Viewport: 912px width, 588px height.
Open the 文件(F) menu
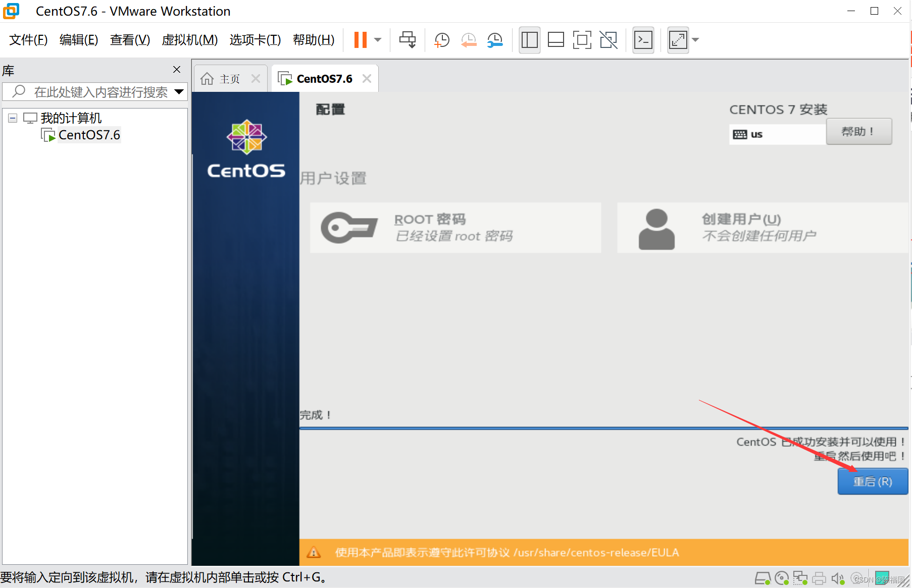28,40
